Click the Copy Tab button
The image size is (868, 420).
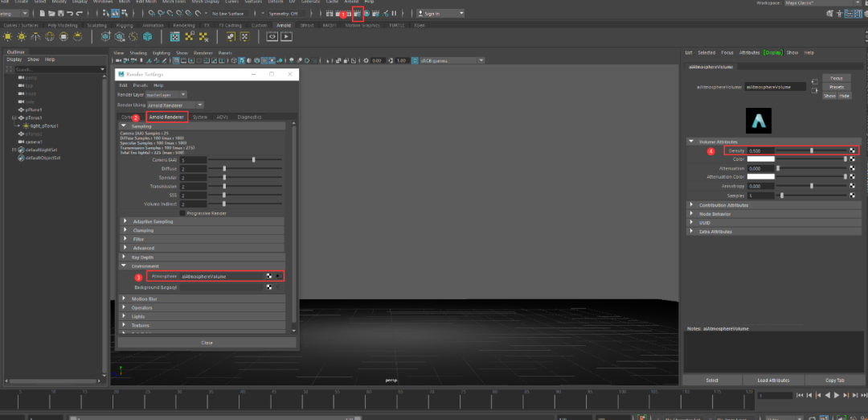coord(834,380)
